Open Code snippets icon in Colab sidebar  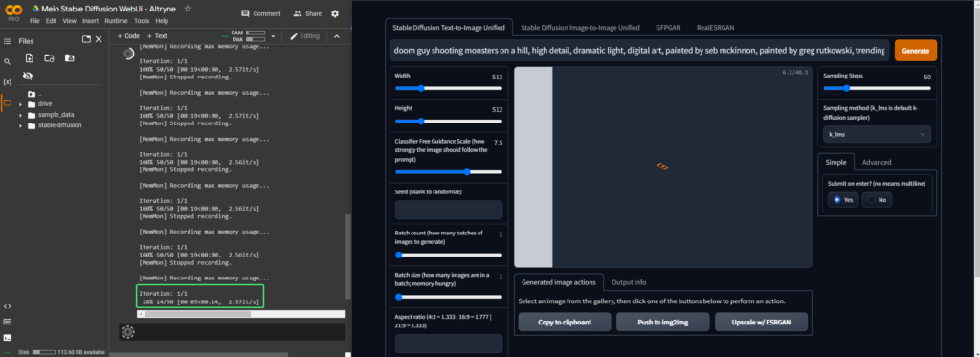[8, 306]
